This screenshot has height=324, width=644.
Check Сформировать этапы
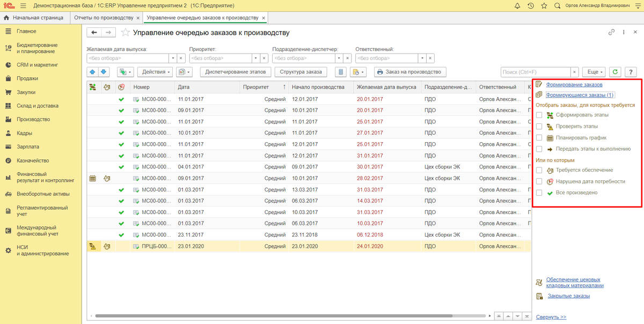coord(539,115)
